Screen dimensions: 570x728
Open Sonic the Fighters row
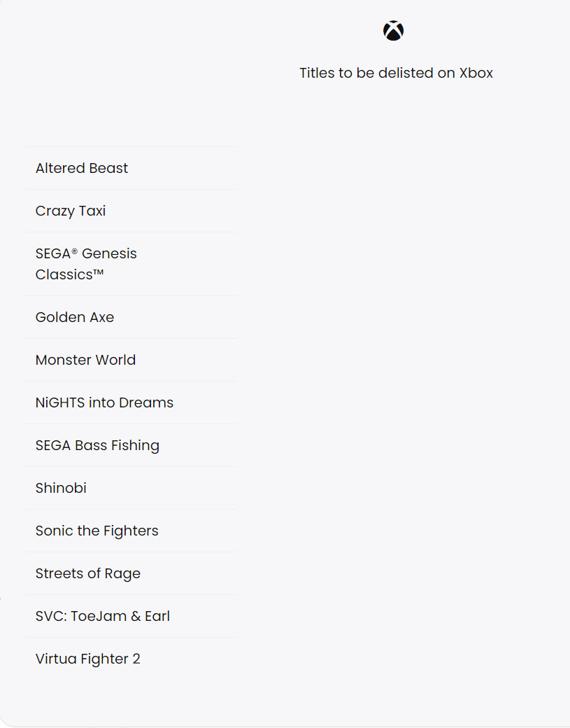click(97, 531)
